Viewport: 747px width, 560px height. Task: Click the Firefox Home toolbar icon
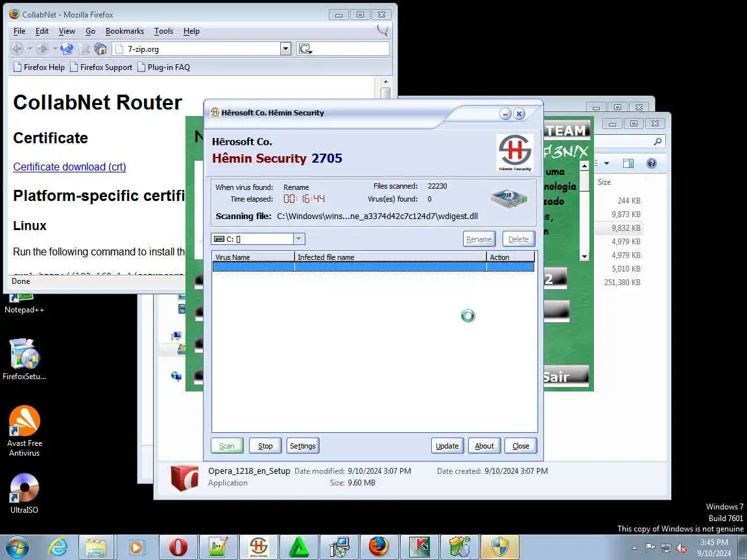coord(100,49)
